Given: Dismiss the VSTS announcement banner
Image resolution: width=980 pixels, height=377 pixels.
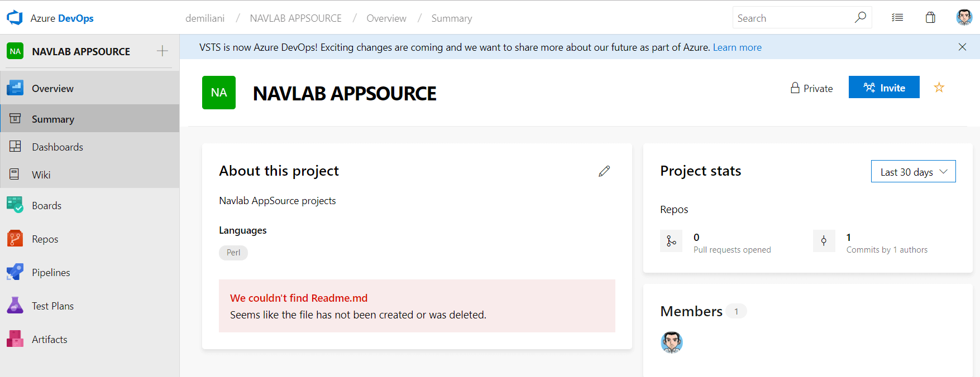Looking at the screenshot, I should (x=962, y=47).
